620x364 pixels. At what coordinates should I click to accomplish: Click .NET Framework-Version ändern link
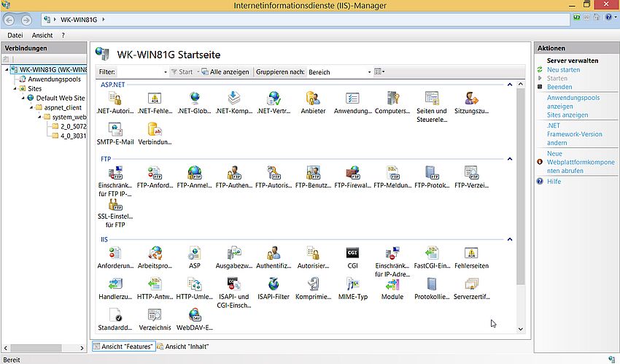[x=575, y=134]
